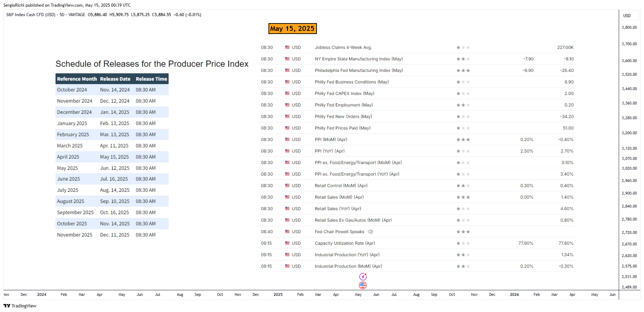The height and width of the screenshot is (312, 644).
Task: Click the US flag in the PPI (MoM) (Apr) row
Action: 287,140
